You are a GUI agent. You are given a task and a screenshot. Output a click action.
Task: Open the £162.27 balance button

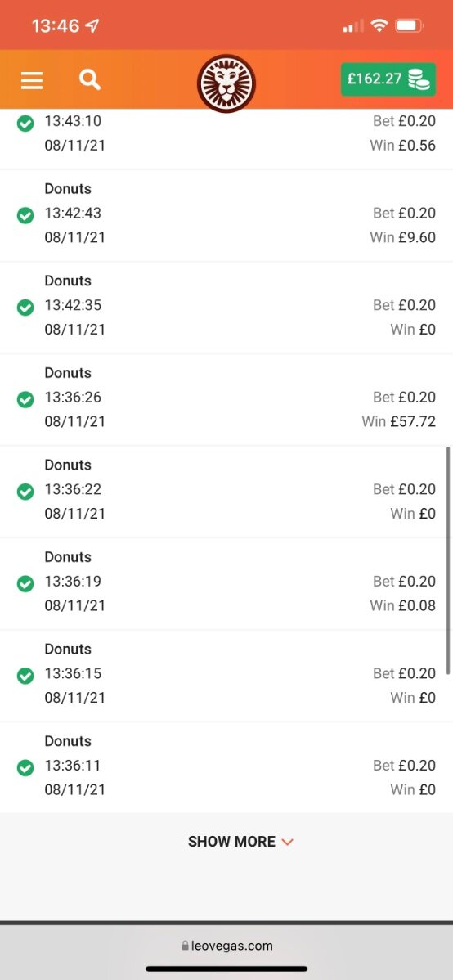[388, 79]
